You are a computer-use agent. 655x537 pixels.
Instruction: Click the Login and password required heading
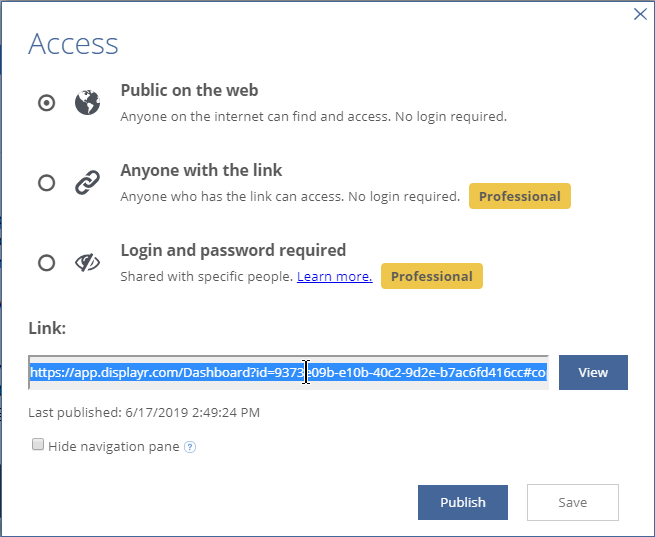point(233,250)
